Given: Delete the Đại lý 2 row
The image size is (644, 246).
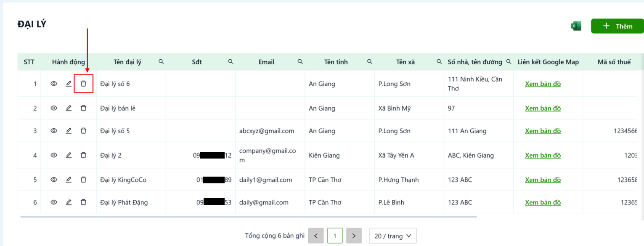Looking at the screenshot, I should click(x=83, y=155).
